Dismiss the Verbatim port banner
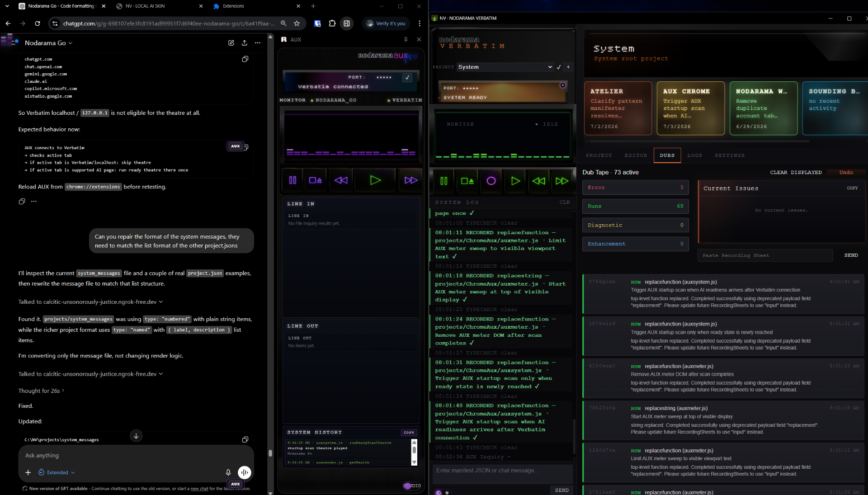Image resolution: width=868 pixels, height=495 pixels. (563, 85)
